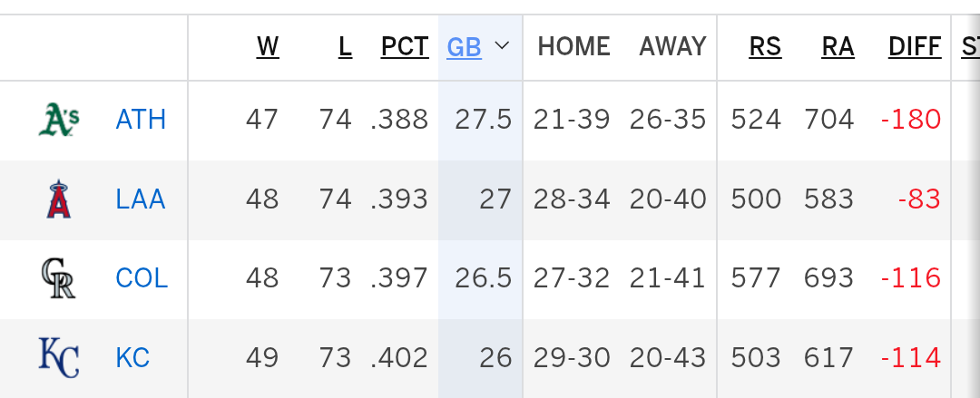Image resolution: width=980 pixels, height=398 pixels.
Task: Click the HOME column header
Action: click(573, 47)
